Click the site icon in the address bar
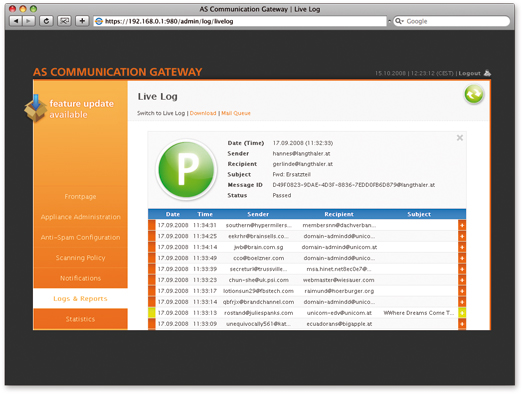The width and height of the screenshot is (522, 394). (99, 21)
